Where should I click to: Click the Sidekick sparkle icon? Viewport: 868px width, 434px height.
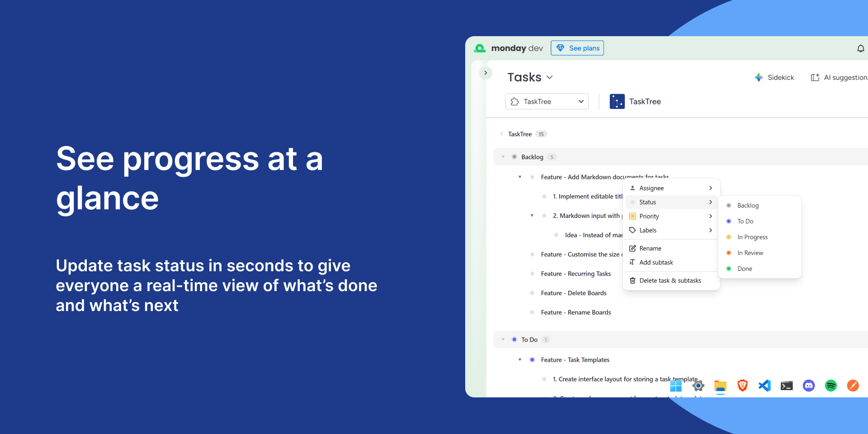pos(759,77)
